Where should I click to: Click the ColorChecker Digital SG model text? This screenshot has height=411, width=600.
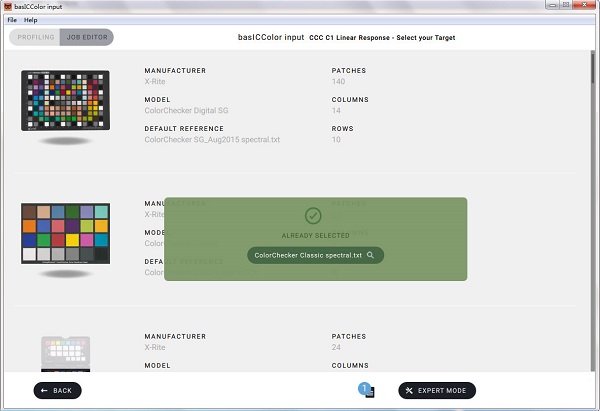(186, 111)
